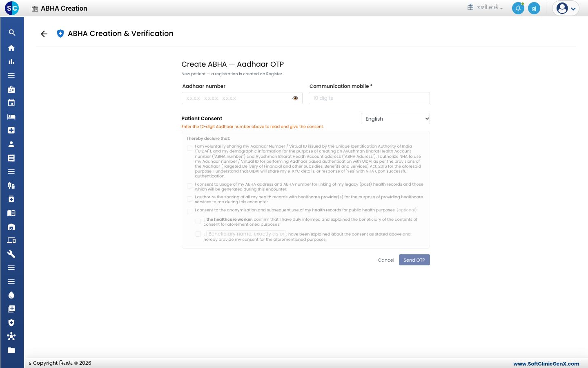588x368 pixels.
Task: Open the ID badge icon in the sidebar
Action: pyautogui.click(x=11, y=89)
